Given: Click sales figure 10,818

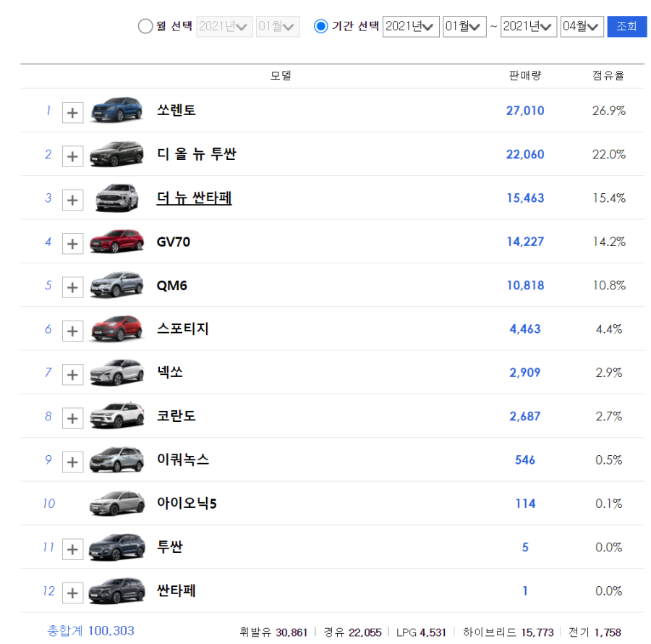Looking at the screenshot, I should point(525,285).
